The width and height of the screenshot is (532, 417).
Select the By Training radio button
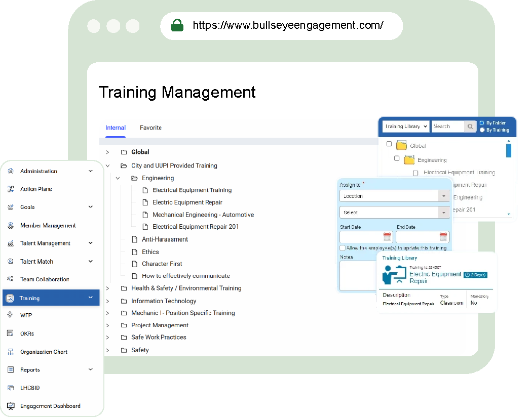pos(482,130)
